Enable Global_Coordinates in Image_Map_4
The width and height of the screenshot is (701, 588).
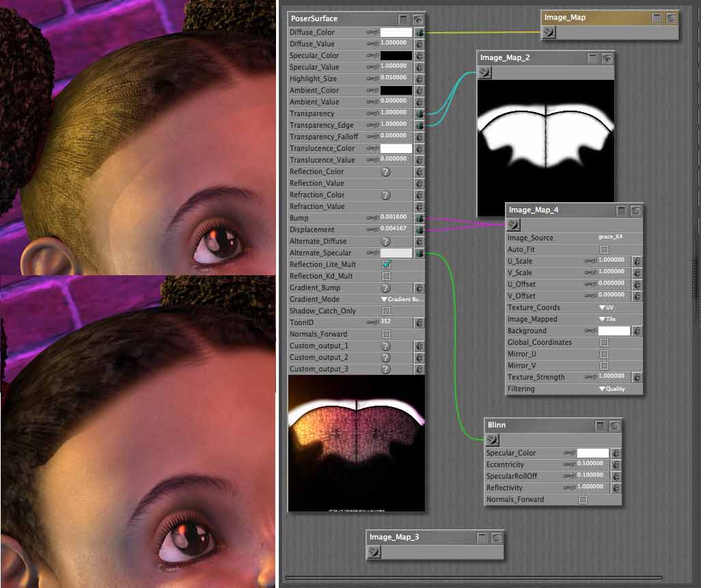coord(605,342)
